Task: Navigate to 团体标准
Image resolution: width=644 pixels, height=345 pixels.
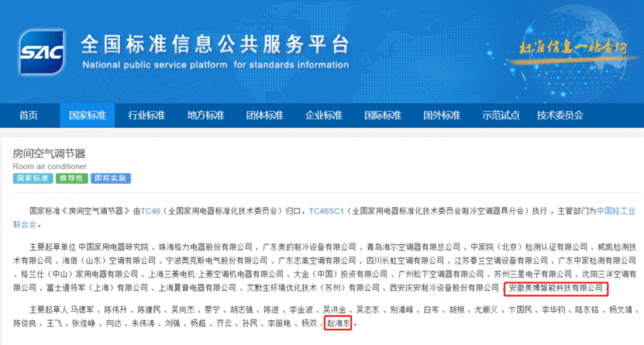Action: tap(264, 116)
